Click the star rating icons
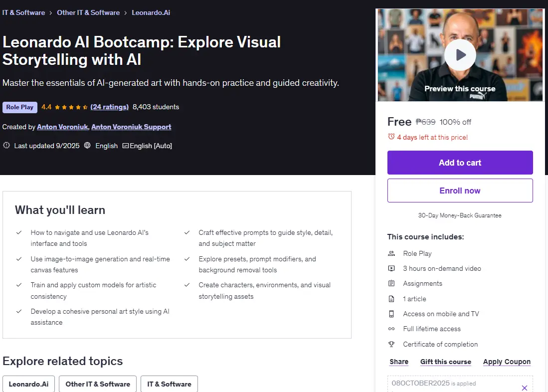This screenshot has width=548, height=392. point(71,107)
